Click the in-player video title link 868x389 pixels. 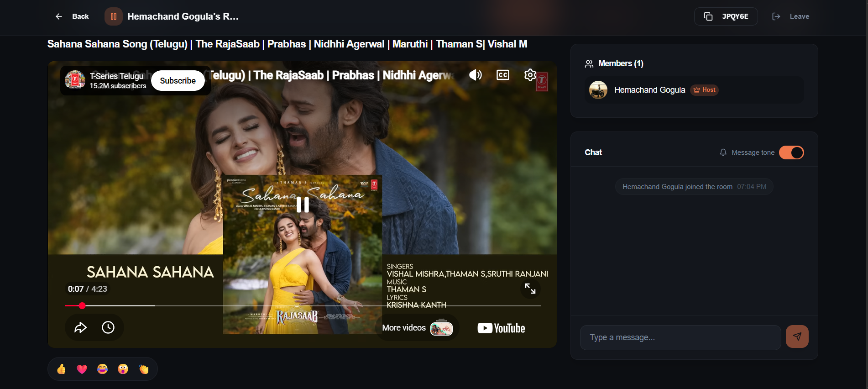point(332,75)
